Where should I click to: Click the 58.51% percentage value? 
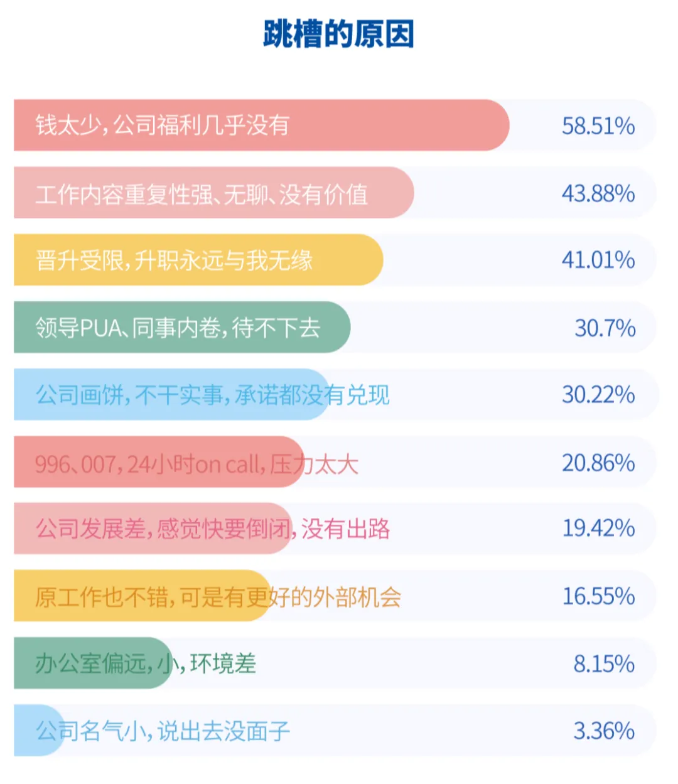coord(598,126)
